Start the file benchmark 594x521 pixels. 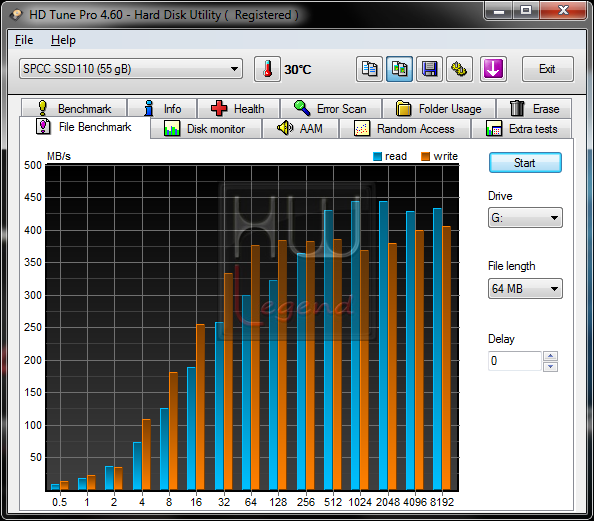pos(525,163)
